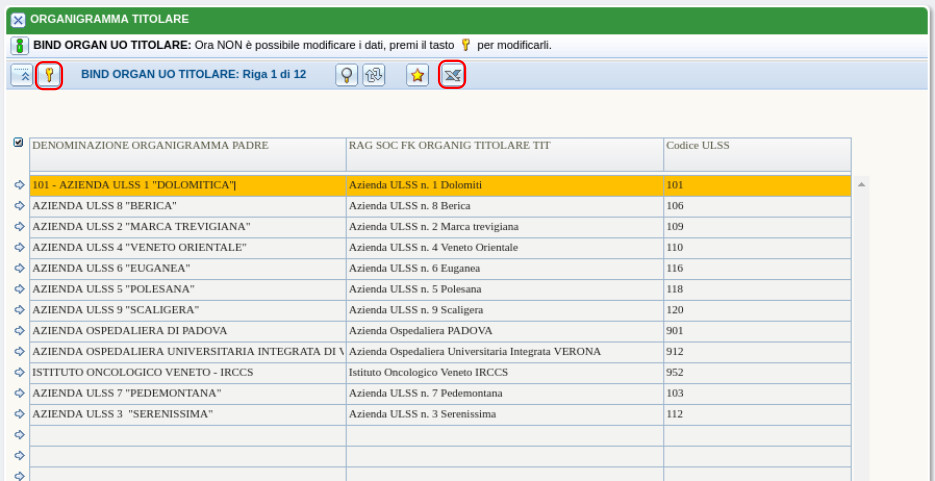The width and height of the screenshot is (935, 481).
Task: Click the green status indicator icon
Action: 20,46
